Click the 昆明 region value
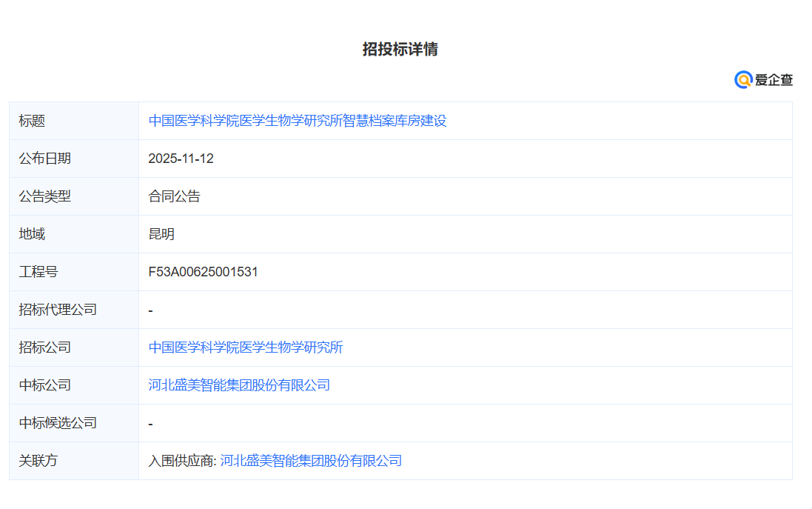Screen dimensions: 812x509 (x=161, y=234)
